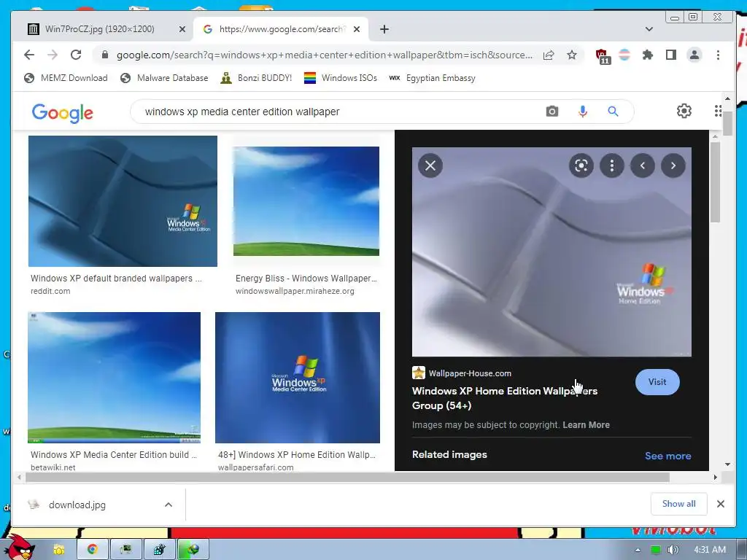Submit search with the magnifier icon
747x560 pixels.
(x=613, y=112)
